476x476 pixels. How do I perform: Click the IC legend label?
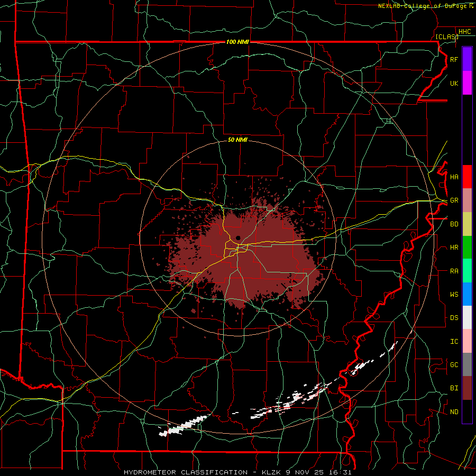454,342
